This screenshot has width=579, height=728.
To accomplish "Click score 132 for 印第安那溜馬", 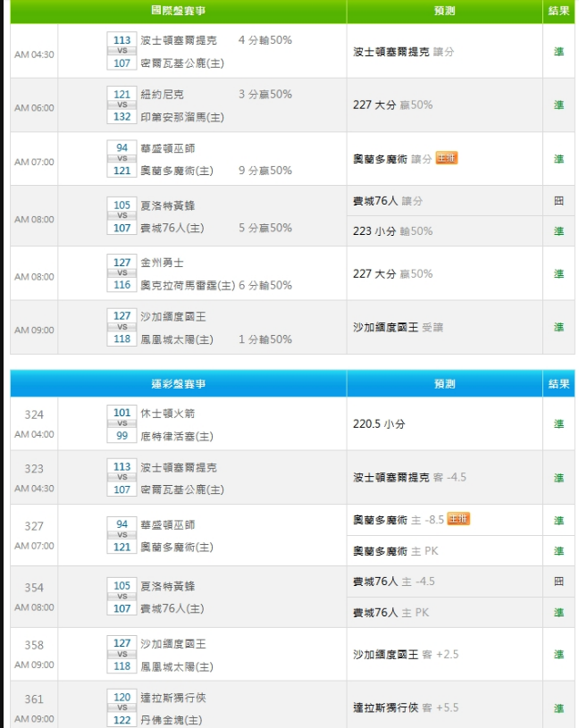I will (x=122, y=116).
